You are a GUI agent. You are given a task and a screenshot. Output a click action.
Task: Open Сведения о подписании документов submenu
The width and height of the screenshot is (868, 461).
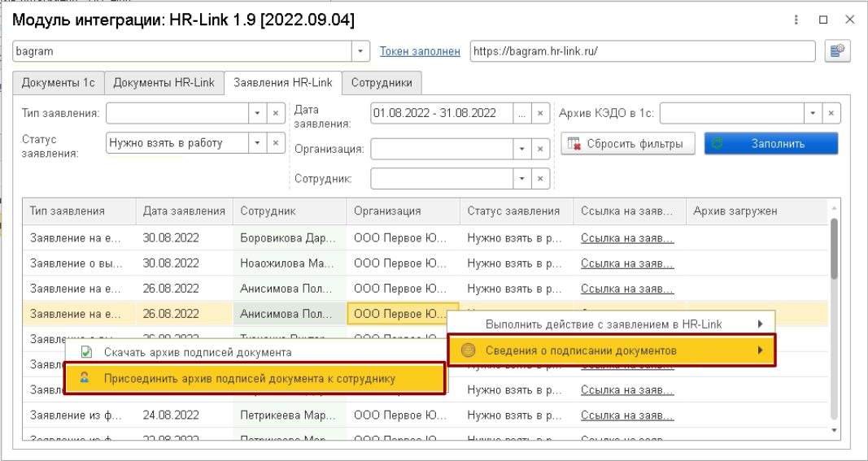pos(611,350)
